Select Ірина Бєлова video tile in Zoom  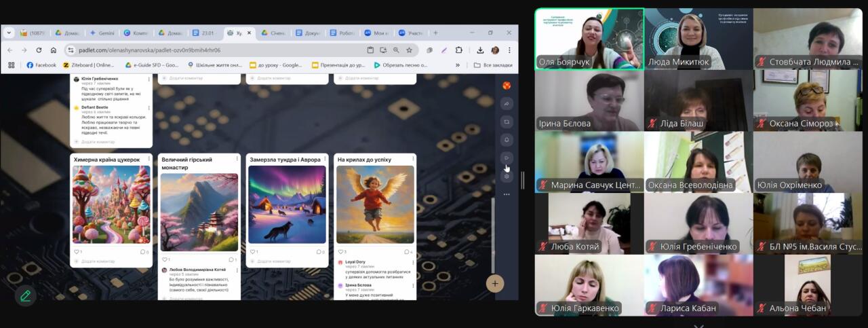click(x=589, y=101)
